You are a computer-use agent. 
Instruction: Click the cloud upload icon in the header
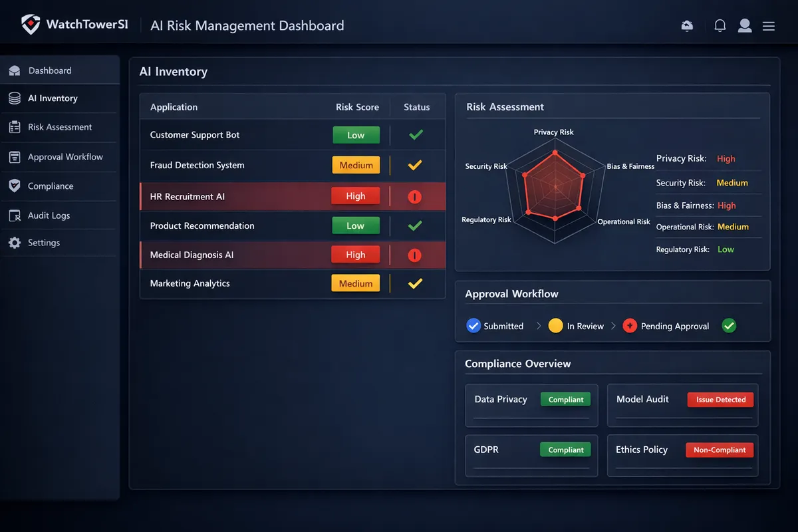[687, 25]
